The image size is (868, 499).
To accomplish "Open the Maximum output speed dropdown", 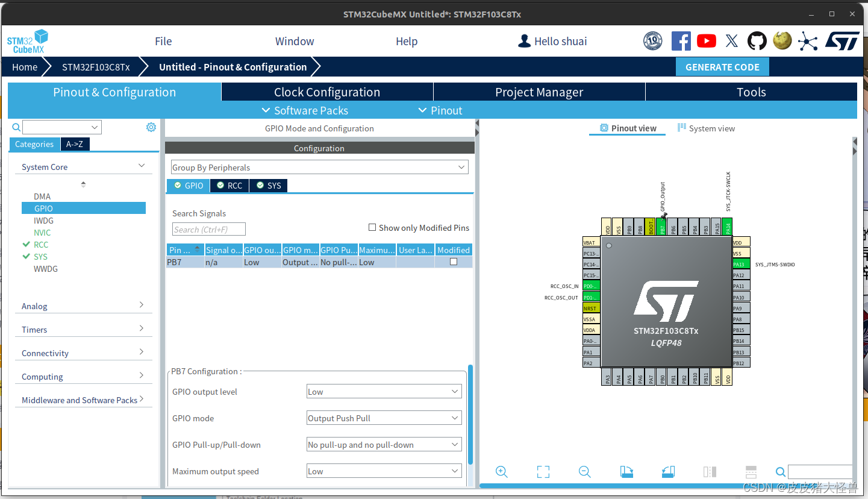I will coord(384,471).
